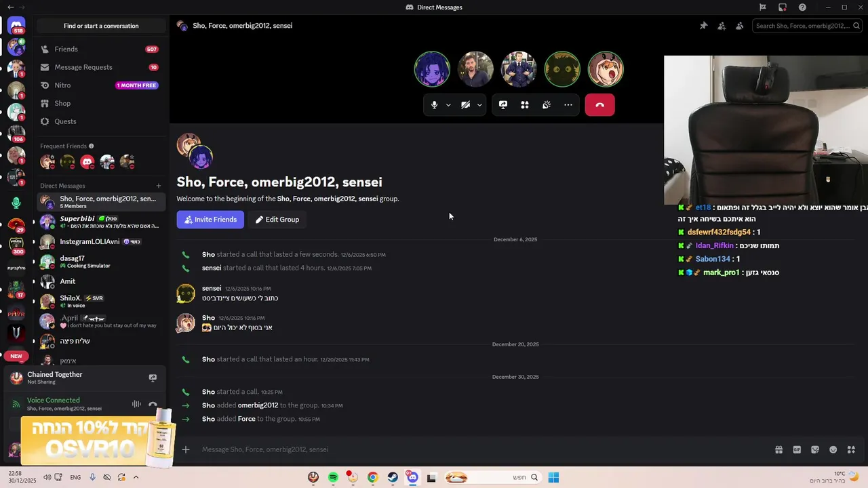Show the member list icon
The height and width of the screenshot is (488, 868).
click(739, 26)
